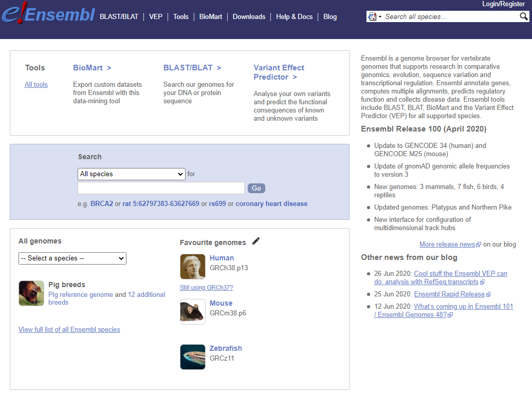Image resolution: width=532 pixels, height=394 pixels.
Task: Open VEP in the top navigation
Action: pyautogui.click(x=156, y=16)
